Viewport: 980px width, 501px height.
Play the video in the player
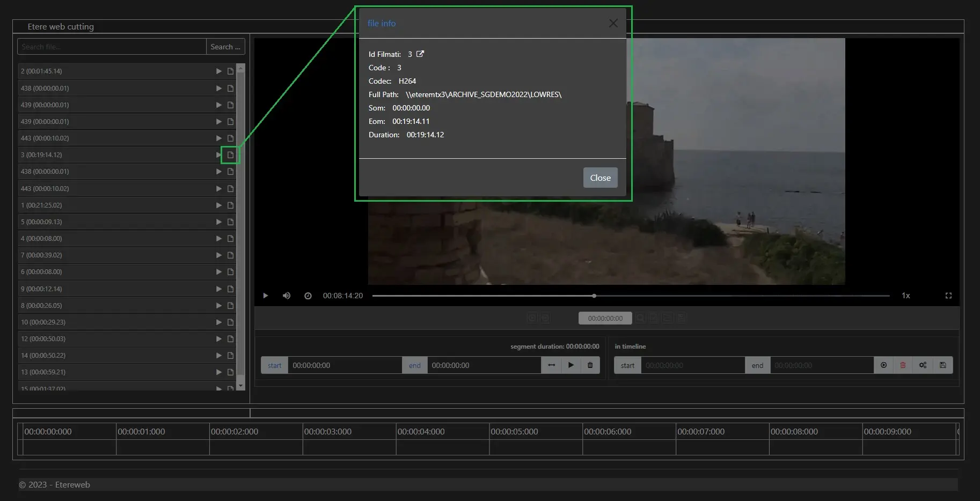pos(265,296)
